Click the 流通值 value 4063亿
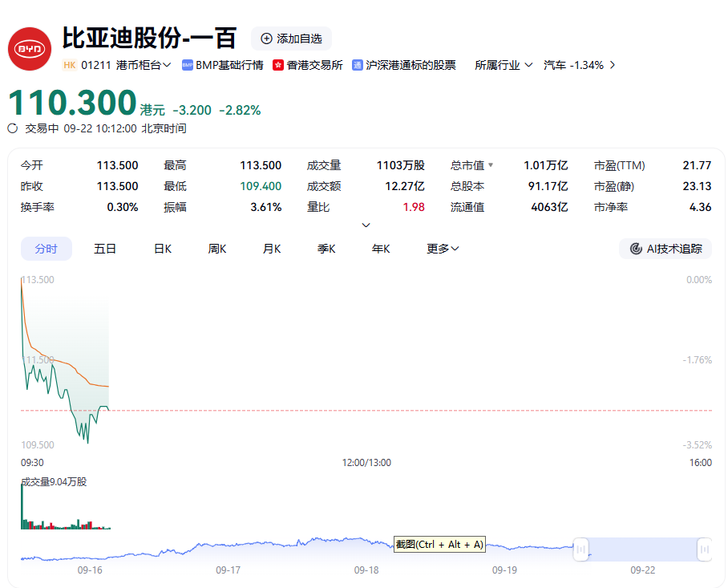Screen dimensions: 728x588 tap(550, 207)
